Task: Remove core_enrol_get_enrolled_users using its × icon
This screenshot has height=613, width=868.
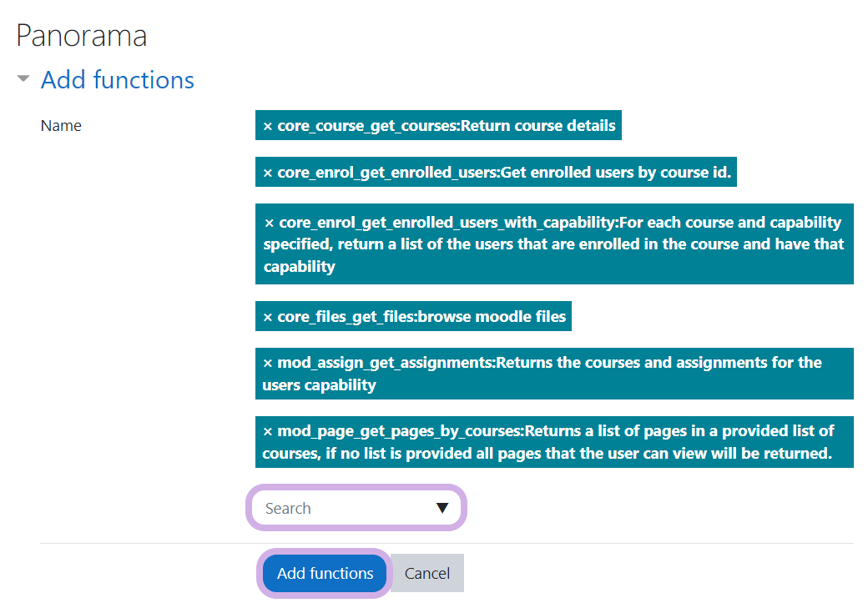Action: (268, 173)
